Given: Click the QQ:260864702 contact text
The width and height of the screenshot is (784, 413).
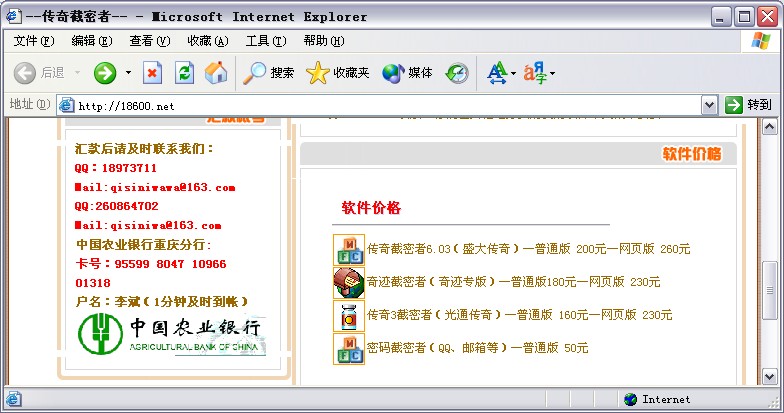Looking at the screenshot, I should point(116,206).
